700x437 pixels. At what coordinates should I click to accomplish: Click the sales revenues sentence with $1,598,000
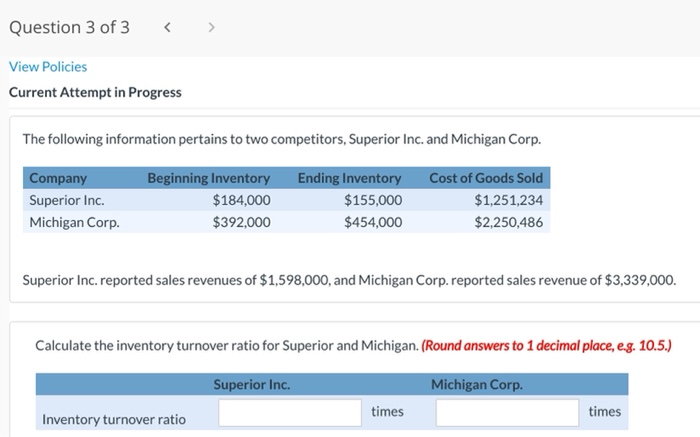pos(350,280)
